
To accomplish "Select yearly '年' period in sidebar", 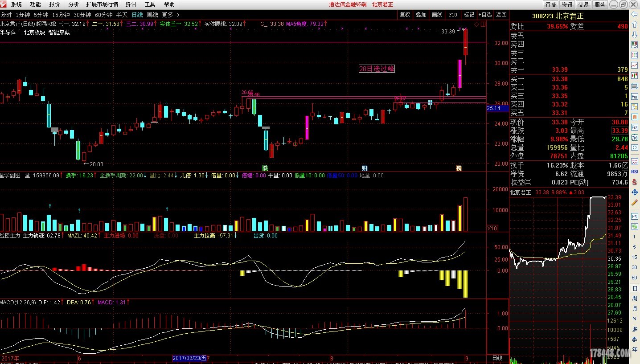I will click(x=635, y=350).
